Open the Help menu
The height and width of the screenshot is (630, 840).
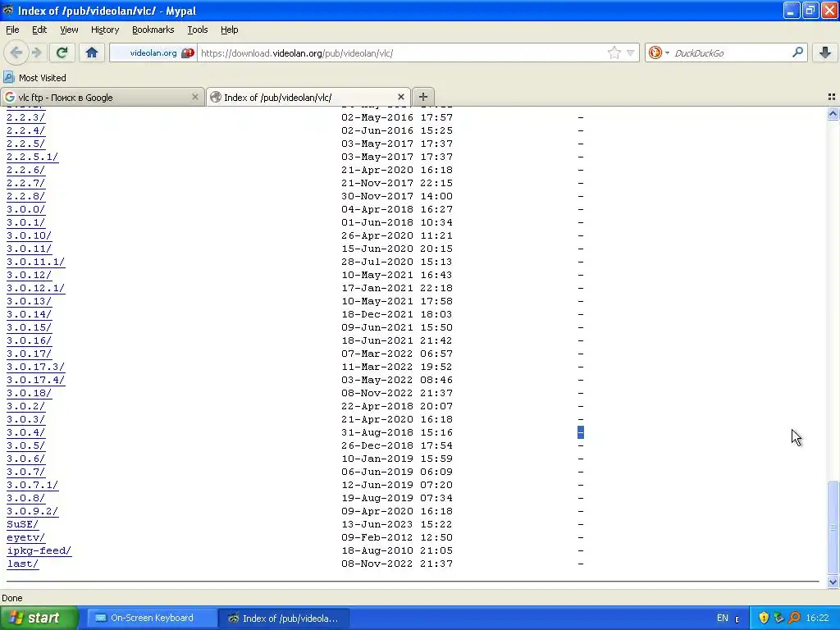(230, 30)
